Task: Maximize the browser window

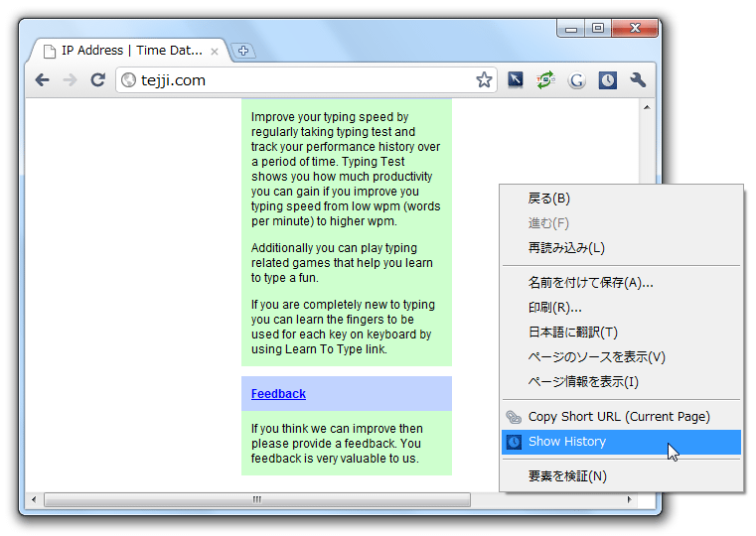Action: click(x=598, y=29)
